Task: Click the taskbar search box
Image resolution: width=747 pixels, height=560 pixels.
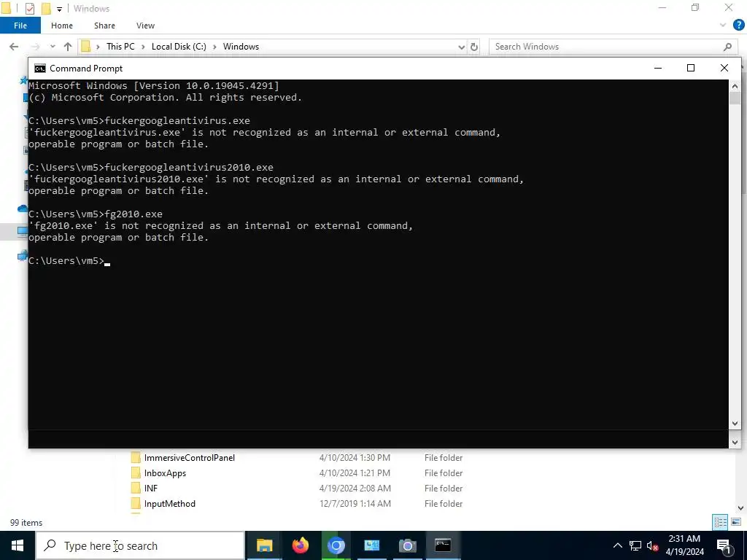Action: tap(141, 545)
